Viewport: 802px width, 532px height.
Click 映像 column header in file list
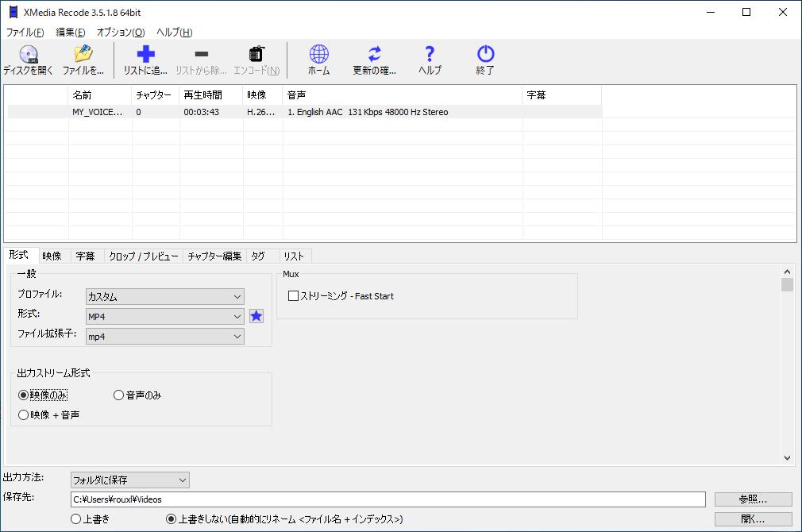[x=262, y=95]
